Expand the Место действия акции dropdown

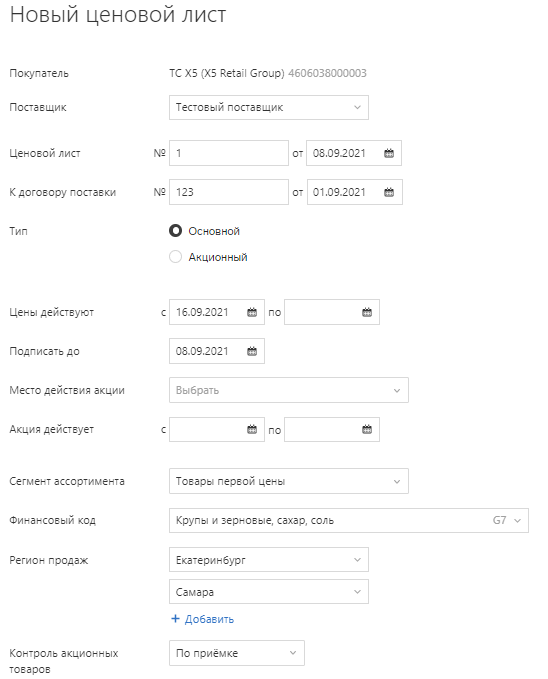[x=289, y=390]
